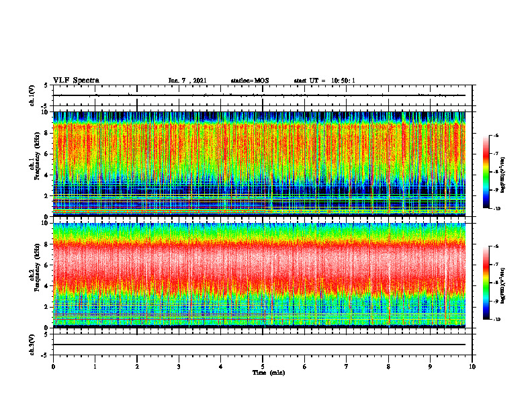Click the ch.2 spectrogram colorbar
This screenshot has width=532, height=411.
point(486,283)
